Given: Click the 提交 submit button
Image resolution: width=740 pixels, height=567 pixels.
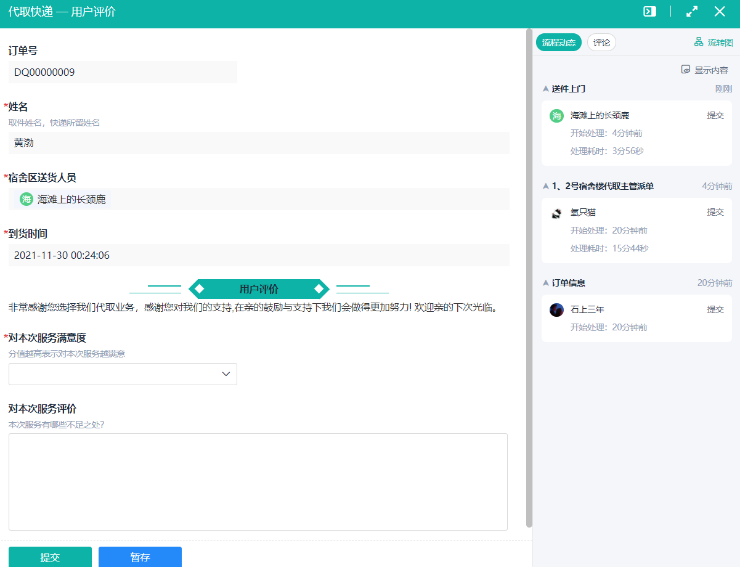Looking at the screenshot, I should click(x=50, y=557).
